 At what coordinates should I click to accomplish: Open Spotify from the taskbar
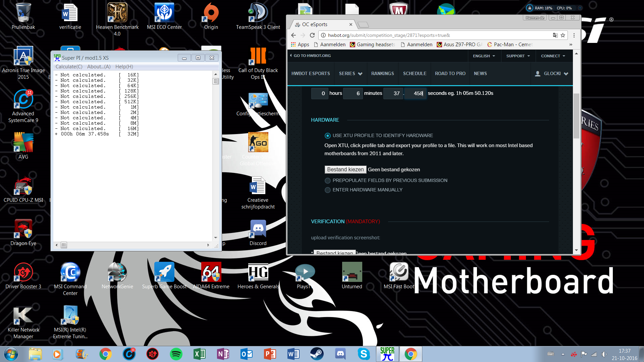(176, 354)
